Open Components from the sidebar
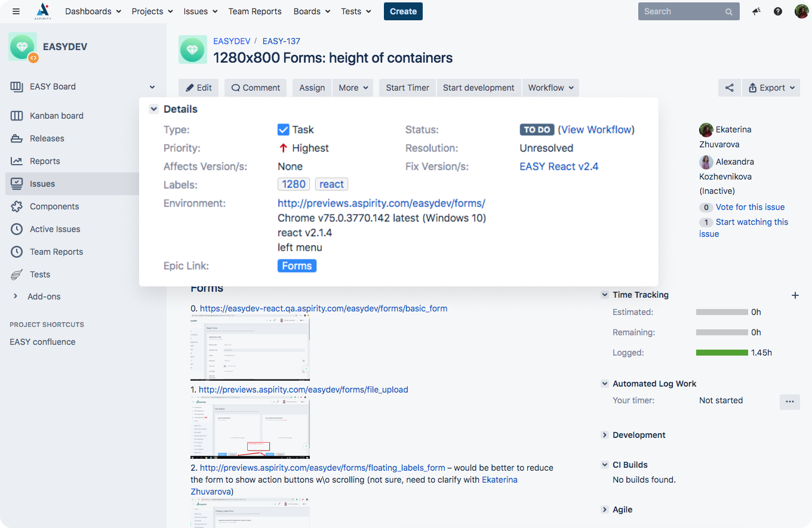The height and width of the screenshot is (528, 812). 54,206
